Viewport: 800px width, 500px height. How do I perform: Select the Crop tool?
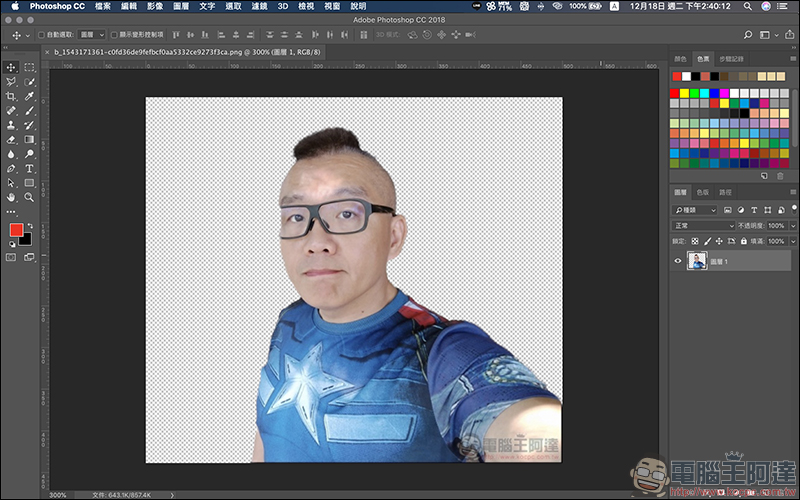click(11, 96)
